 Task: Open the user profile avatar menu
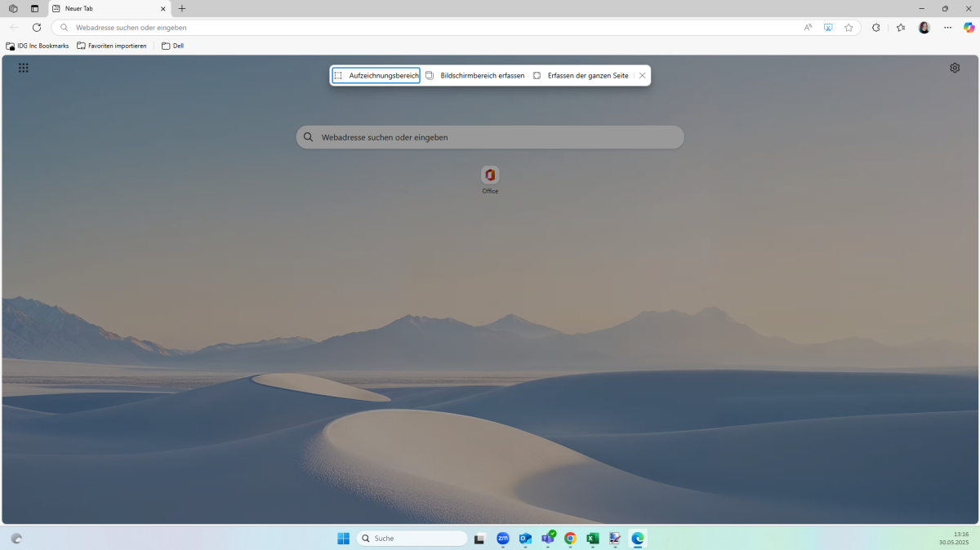pyautogui.click(x=924, y=27)
